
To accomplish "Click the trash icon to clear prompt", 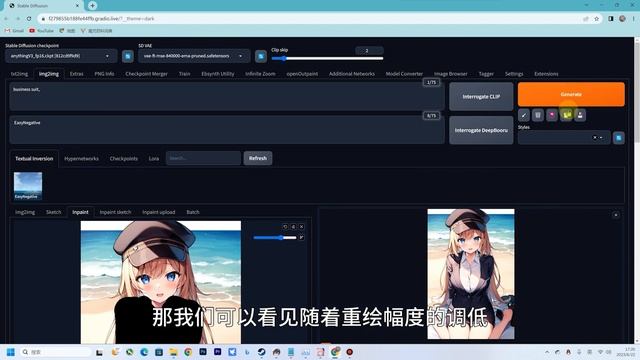I will tap(538, 115).
